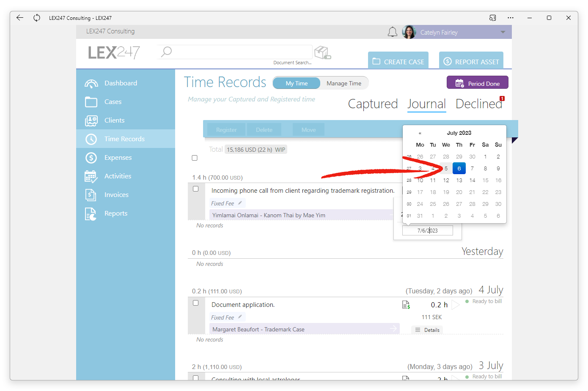Viewport: 588px width, 391px height.
Task: Select July 31 in the calendar
Action: (x=420, y=216)
